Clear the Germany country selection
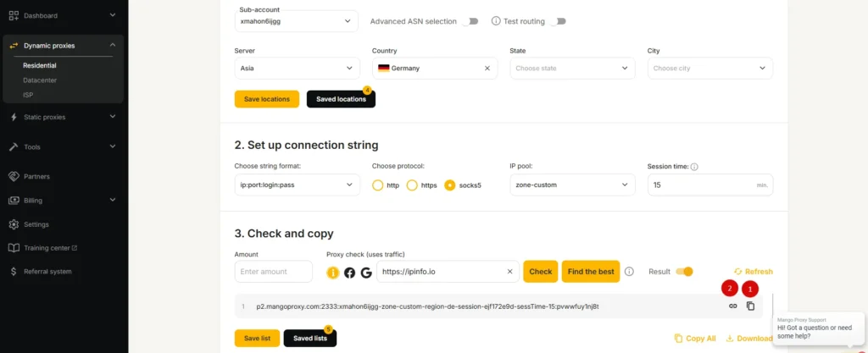Screen dimensions: 868x353 point(487,69)
